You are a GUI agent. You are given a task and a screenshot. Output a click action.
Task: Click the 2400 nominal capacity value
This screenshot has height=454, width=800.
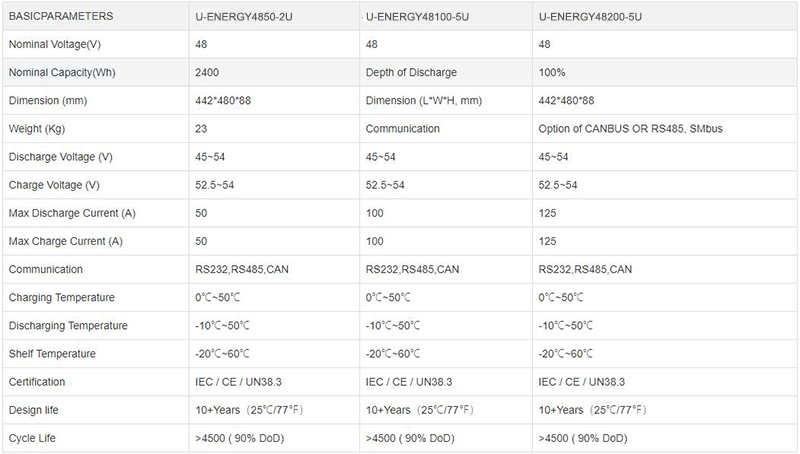(x=207, y=72)
